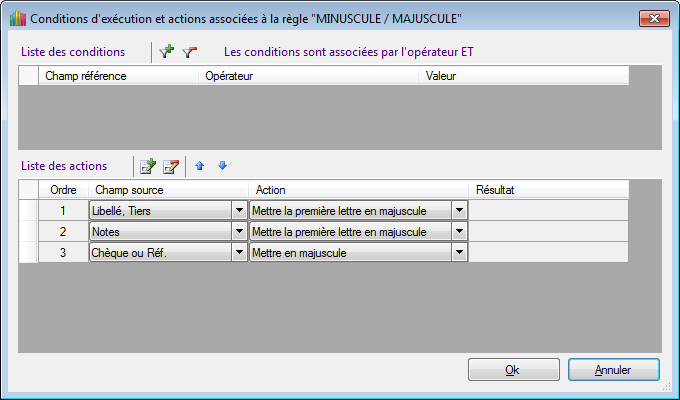The width and height of the screenshot is (680, 400).
Task: Click the application icon in the title bar
Action: pos(16,18)
